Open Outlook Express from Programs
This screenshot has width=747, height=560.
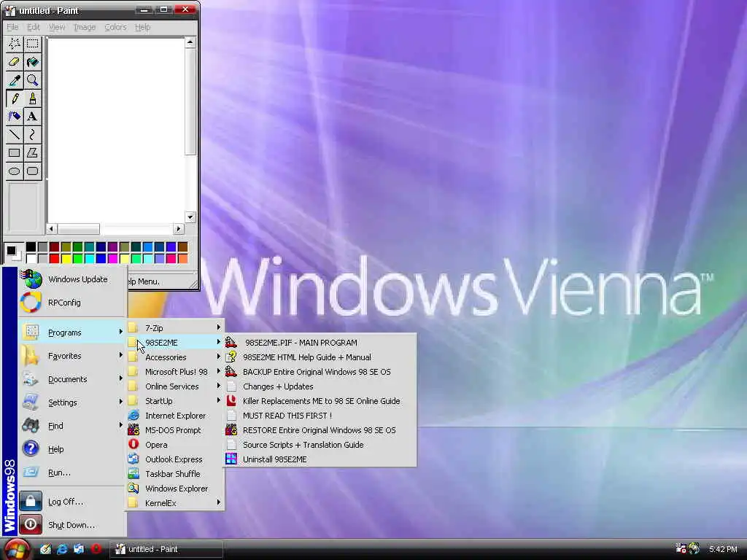175,459
